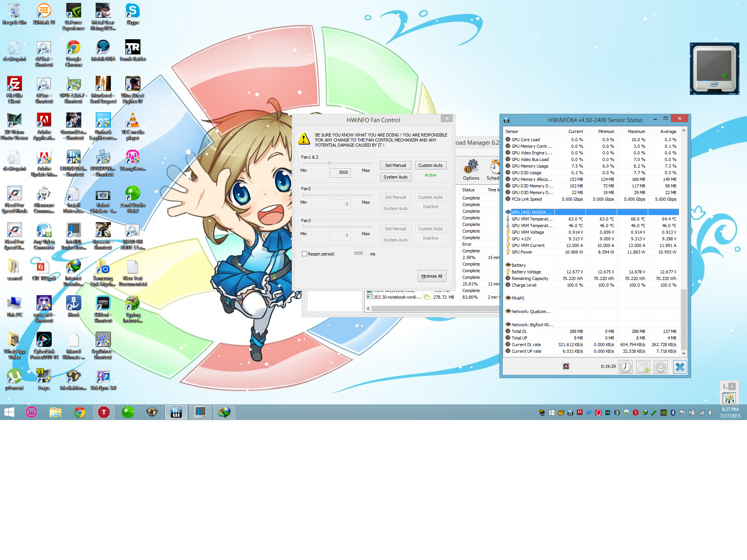The height and width of the screenshot is (560, 747).
Task: Click the HWiNFO taskbar button
Action: click(176, 412)
